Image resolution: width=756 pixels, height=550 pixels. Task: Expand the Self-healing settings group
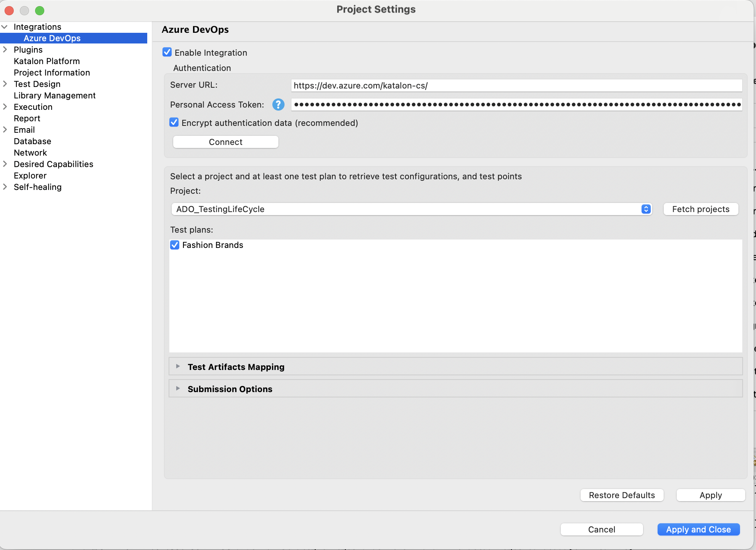pyautogui.click(x=5, y=187)
